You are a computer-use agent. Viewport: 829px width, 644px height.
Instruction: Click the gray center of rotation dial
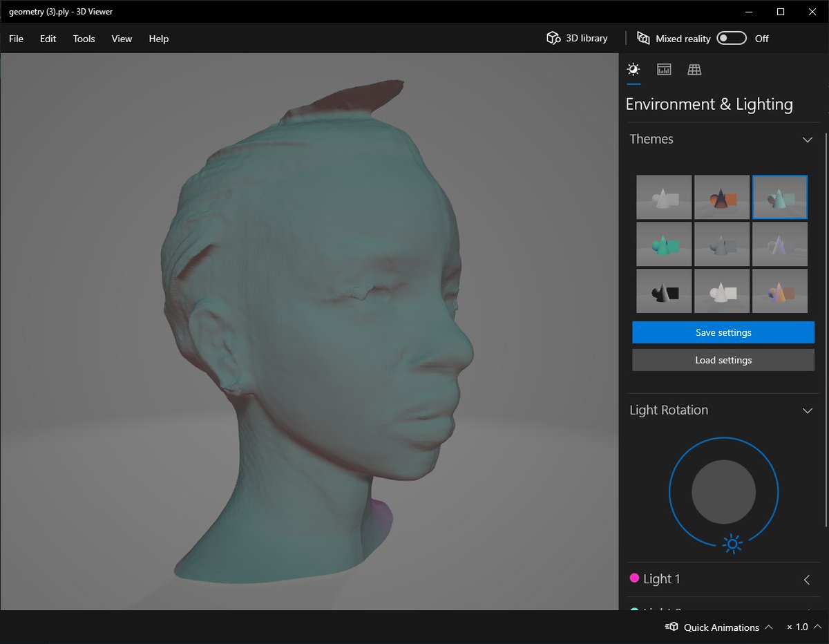(723, 492)
